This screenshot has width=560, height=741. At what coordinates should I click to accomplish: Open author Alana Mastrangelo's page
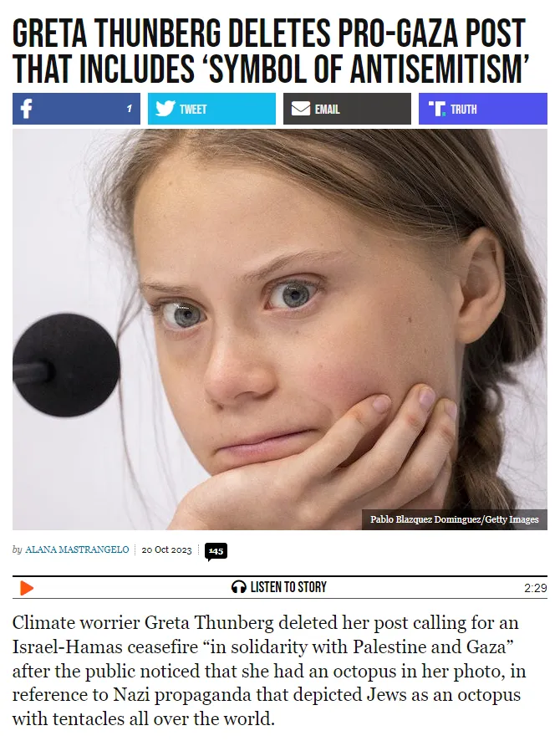click(77, 549)
